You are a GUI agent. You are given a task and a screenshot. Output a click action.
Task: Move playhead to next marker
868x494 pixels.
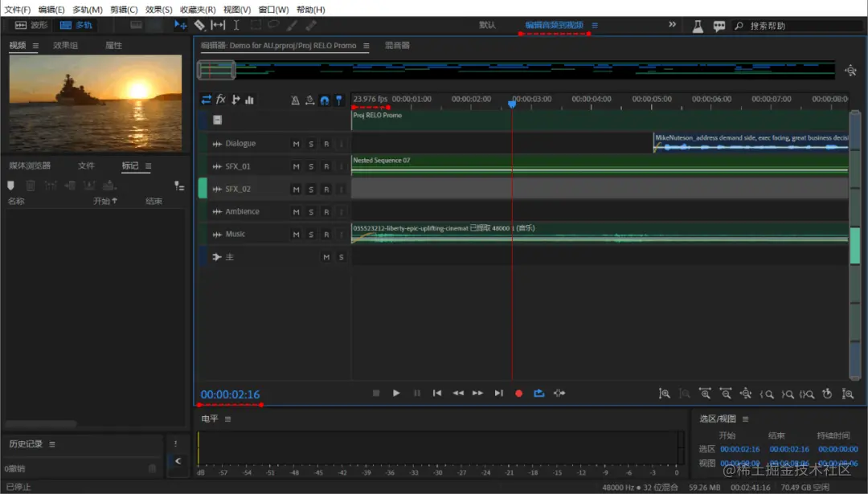point(499,393)
